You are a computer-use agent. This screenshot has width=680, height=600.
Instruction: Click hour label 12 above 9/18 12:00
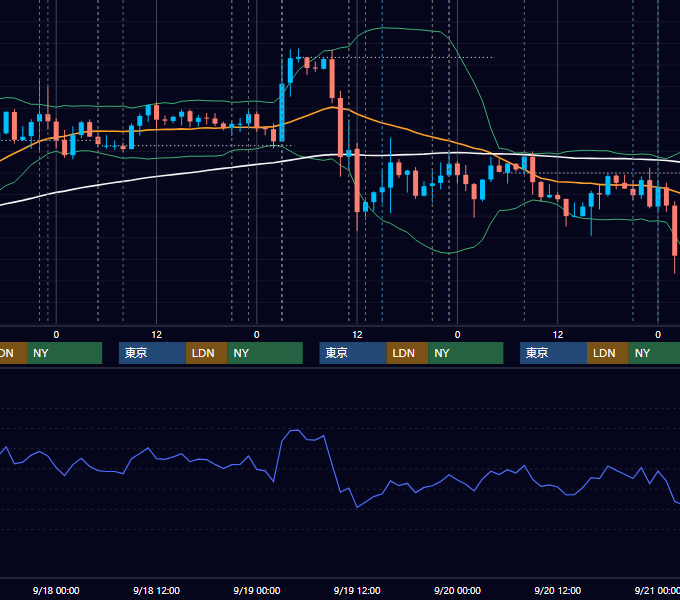pyautogui.click(x=157, y=335)
